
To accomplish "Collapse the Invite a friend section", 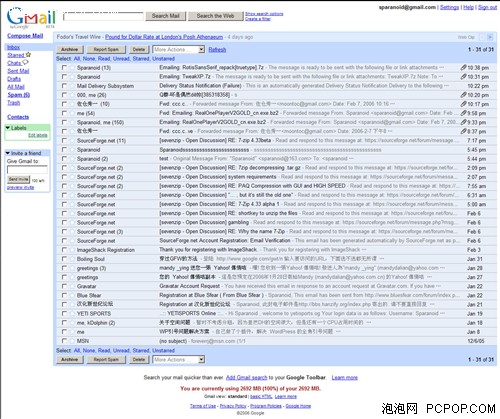I will (8, 153).
